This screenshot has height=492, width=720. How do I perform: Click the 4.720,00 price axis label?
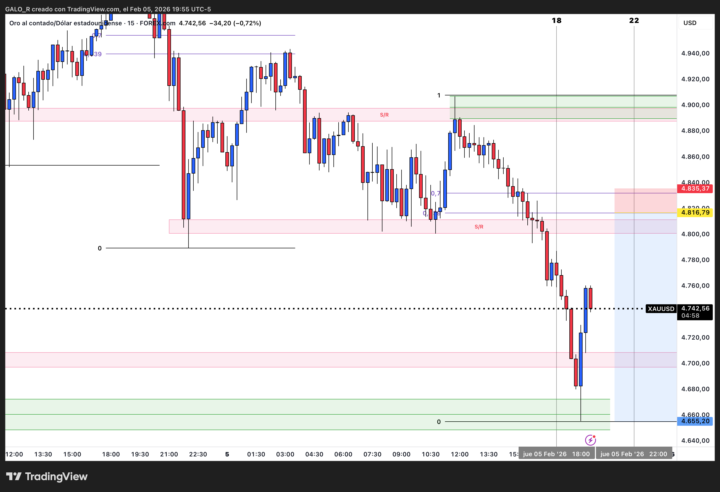pyautogui.click(x=695, y=337)
